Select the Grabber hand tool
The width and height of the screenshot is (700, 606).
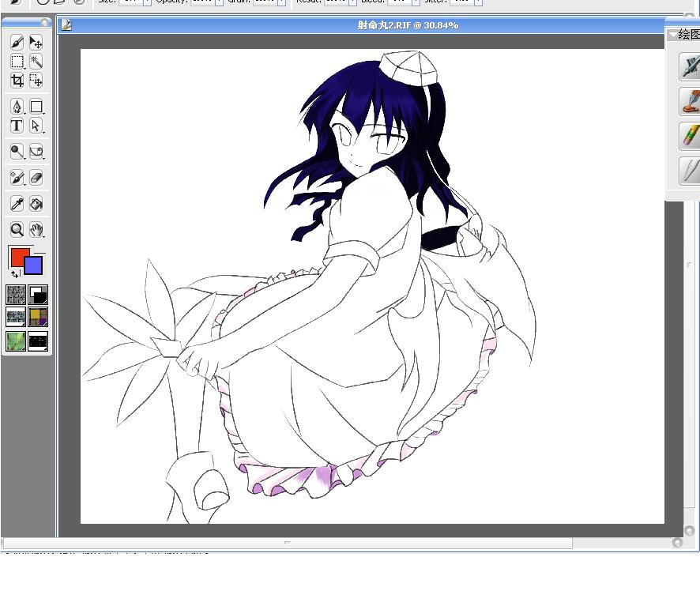click(x=36, y=230)
